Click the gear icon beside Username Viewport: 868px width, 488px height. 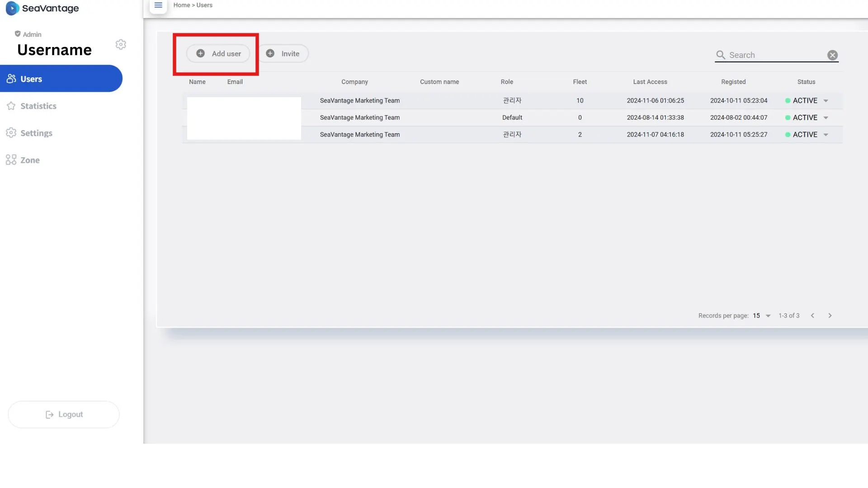pyautogui.click(x=121, y=44)
